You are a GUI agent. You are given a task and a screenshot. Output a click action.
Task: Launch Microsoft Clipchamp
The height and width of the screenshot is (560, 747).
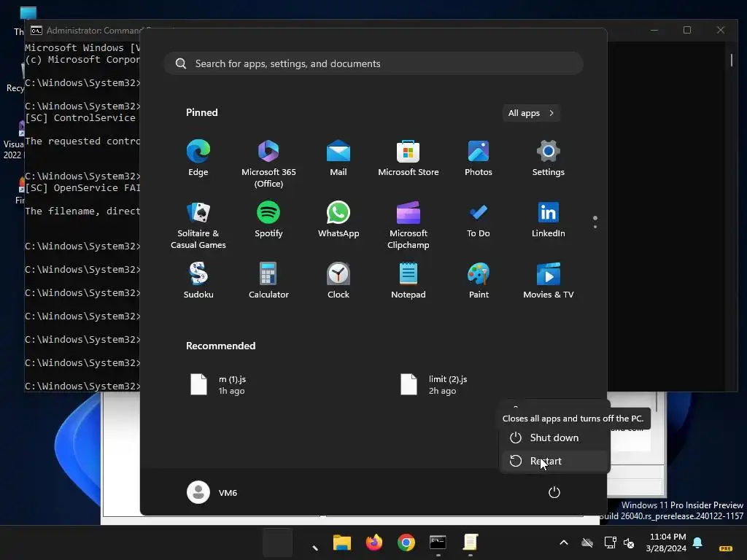[x=409, y=225]
